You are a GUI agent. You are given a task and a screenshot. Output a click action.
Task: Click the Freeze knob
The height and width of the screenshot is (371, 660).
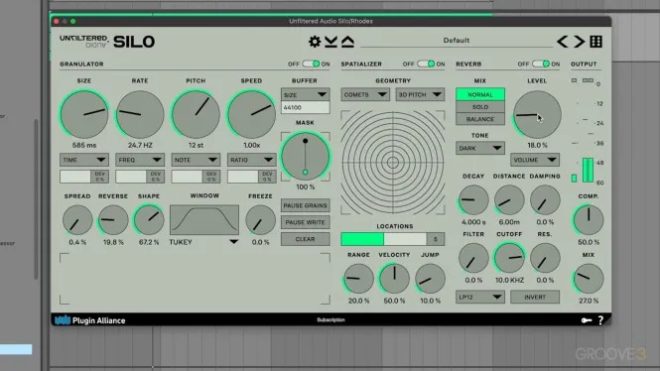pyautogui.click(x=261, y=220)
